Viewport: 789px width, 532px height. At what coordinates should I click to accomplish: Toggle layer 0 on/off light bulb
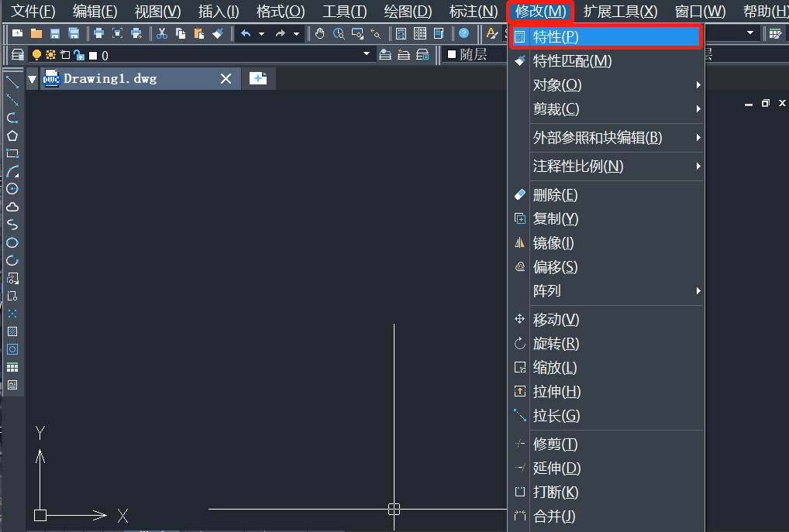(x=36, y=55)
